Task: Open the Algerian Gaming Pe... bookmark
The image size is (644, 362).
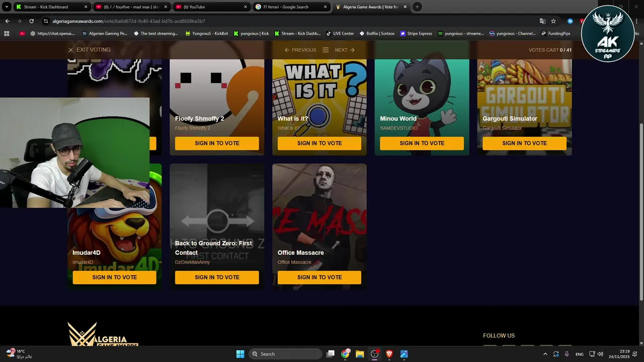Action: pyautogui.click(x=104, y=34)
